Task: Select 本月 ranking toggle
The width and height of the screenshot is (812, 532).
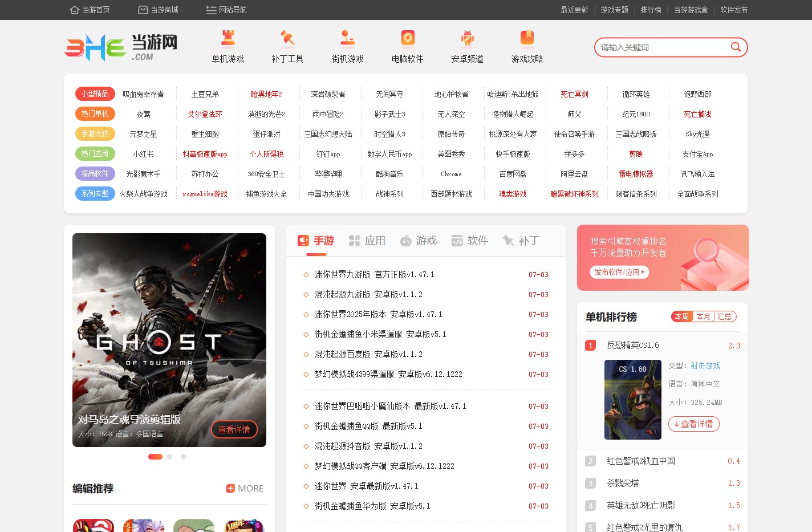Action: pos(703,316)
